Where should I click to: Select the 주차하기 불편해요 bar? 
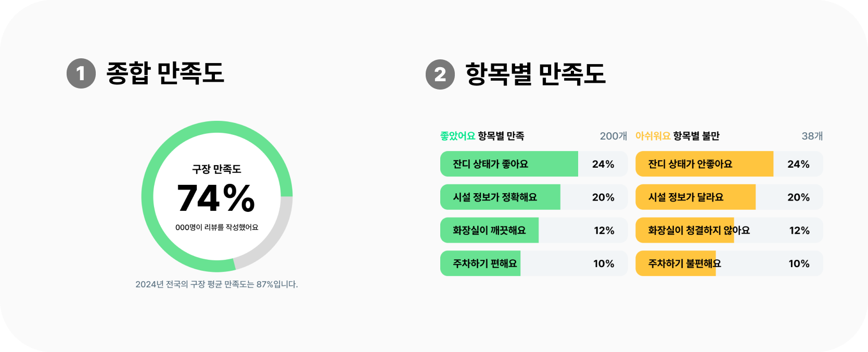pyautogui.click(x=729, y=263)
